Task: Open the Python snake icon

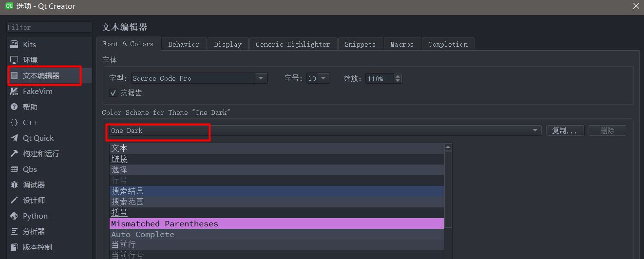Action: click(14, 216)
